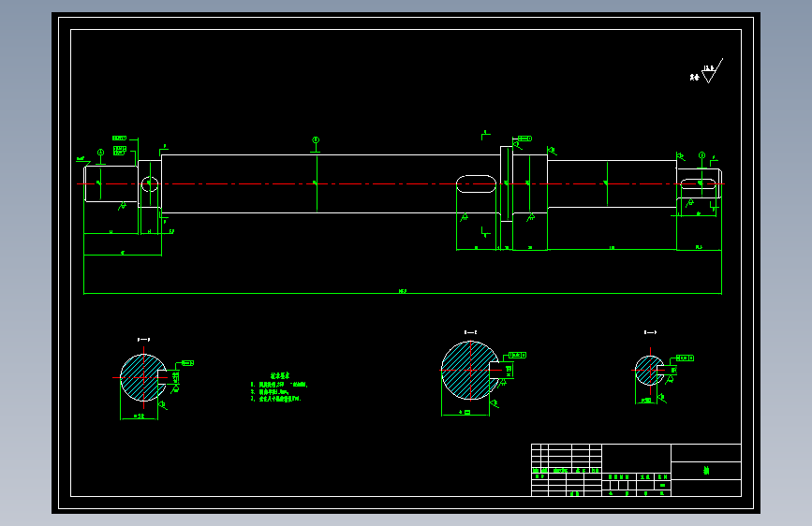Viewport: 812px width, 526px height.
Task: Select the tolerance frame beside right cross-section
Action: click(x=686, y=358)
